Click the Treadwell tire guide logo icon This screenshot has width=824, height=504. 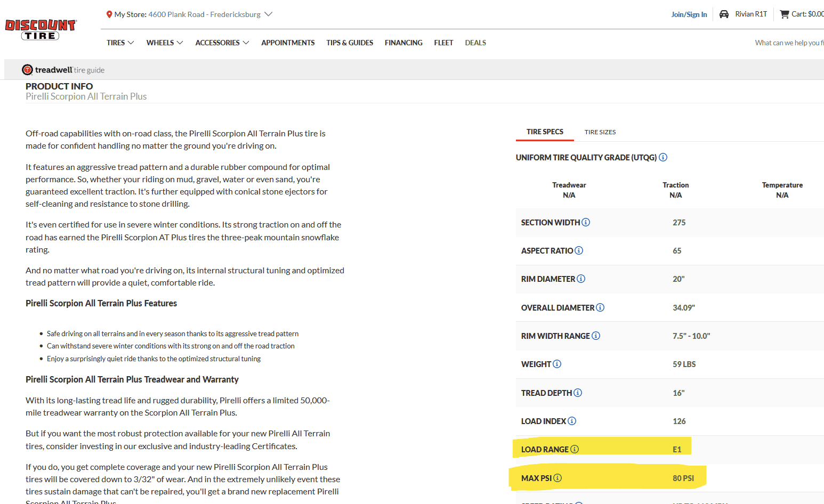tap(27, 70)
